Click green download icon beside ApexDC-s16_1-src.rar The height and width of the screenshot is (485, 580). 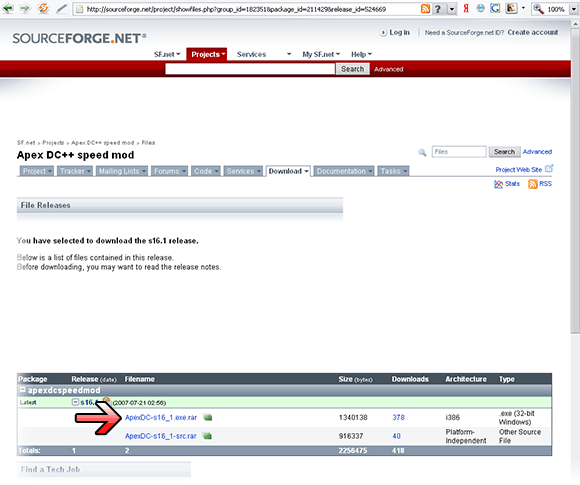point(207,436)
